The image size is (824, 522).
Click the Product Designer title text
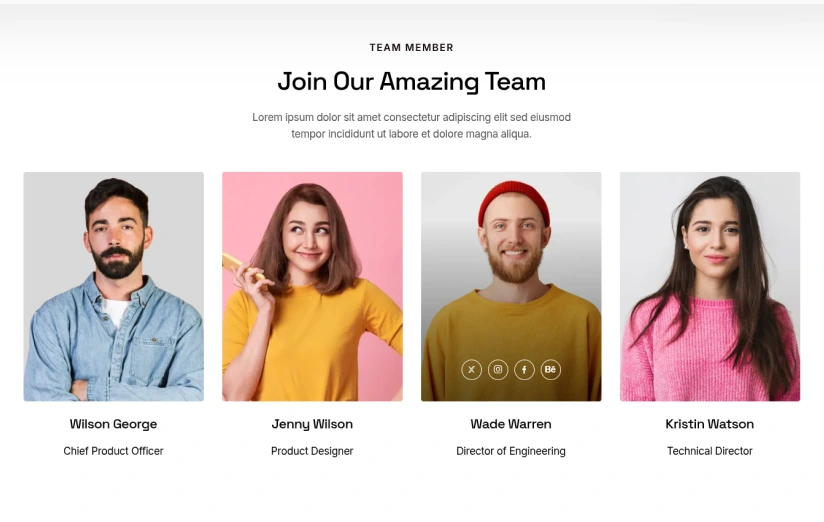[x=312, y=451]
